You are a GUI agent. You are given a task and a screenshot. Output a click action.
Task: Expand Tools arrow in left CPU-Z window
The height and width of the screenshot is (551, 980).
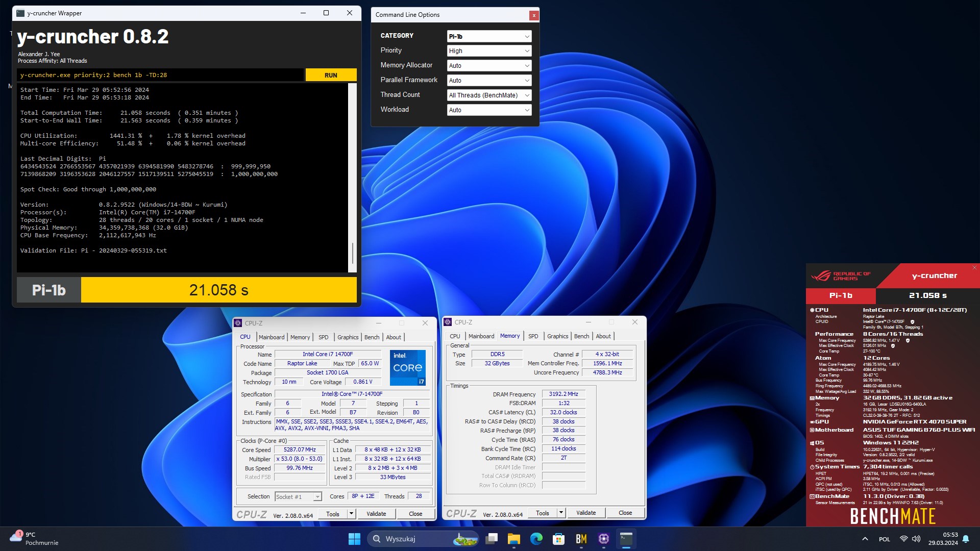click(x=351, y=514)
